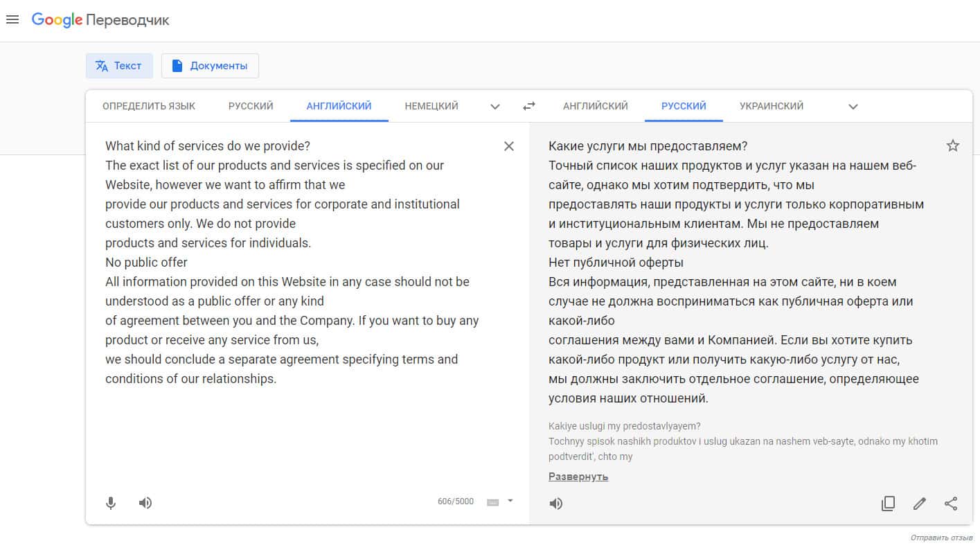Swap source and target languages

[x=529, y=106]
